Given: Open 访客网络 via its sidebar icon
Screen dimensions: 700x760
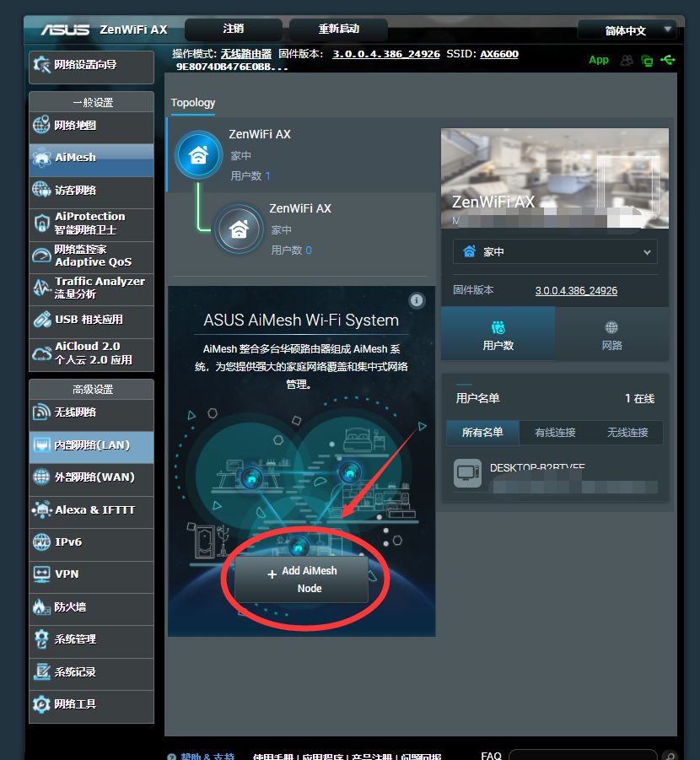Looking at the screenshot, I should click(41, 190).
